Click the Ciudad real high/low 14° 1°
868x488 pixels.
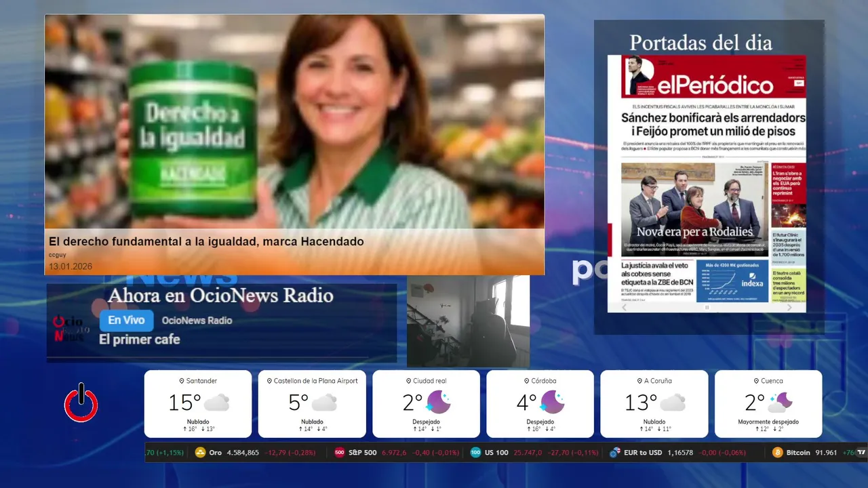[426, 429]
